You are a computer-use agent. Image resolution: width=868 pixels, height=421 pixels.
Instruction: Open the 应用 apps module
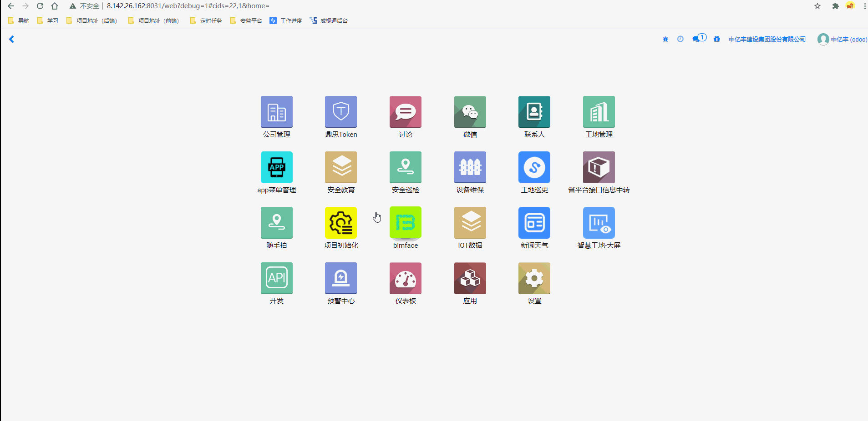470,278
